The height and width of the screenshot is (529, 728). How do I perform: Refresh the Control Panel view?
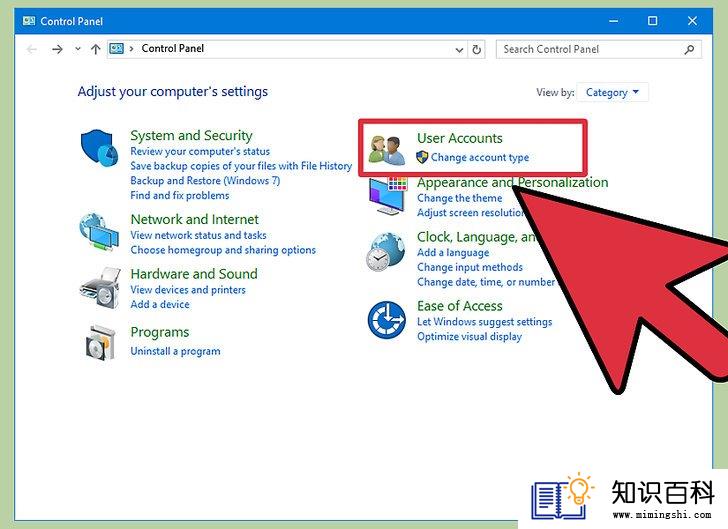pos(476,49)
